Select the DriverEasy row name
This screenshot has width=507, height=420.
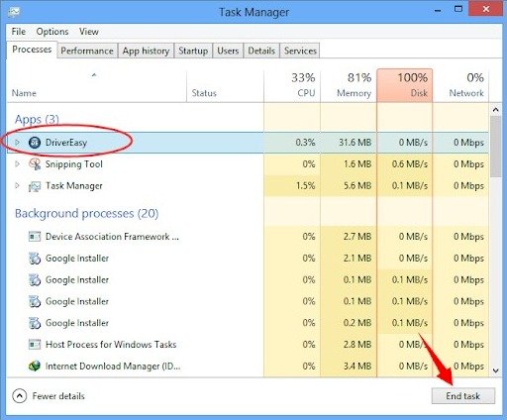[66, 143]
